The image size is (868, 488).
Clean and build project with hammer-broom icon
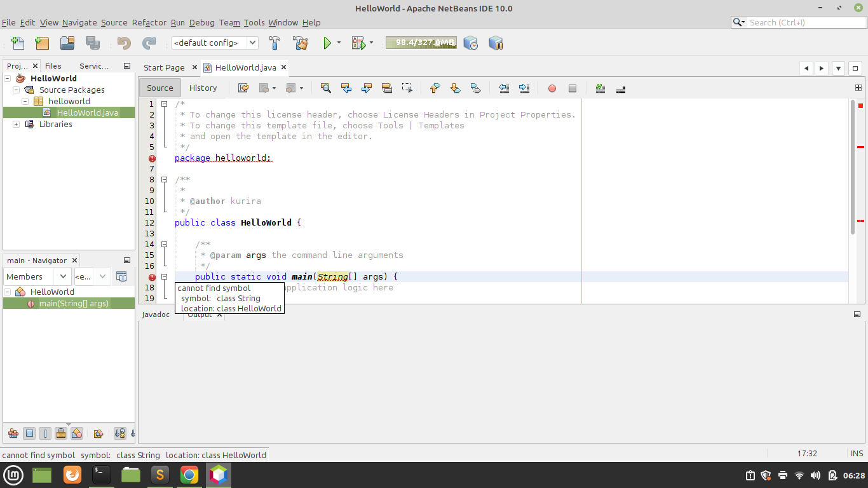(301, 43)
